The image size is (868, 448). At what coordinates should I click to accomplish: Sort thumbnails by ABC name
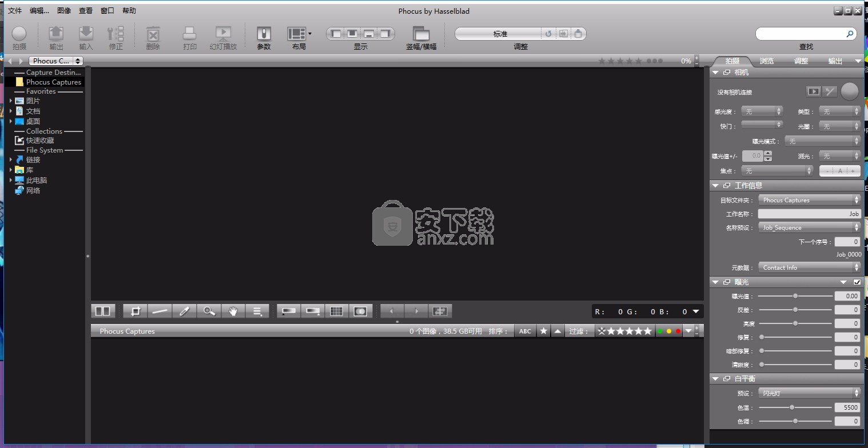[525, 331]
